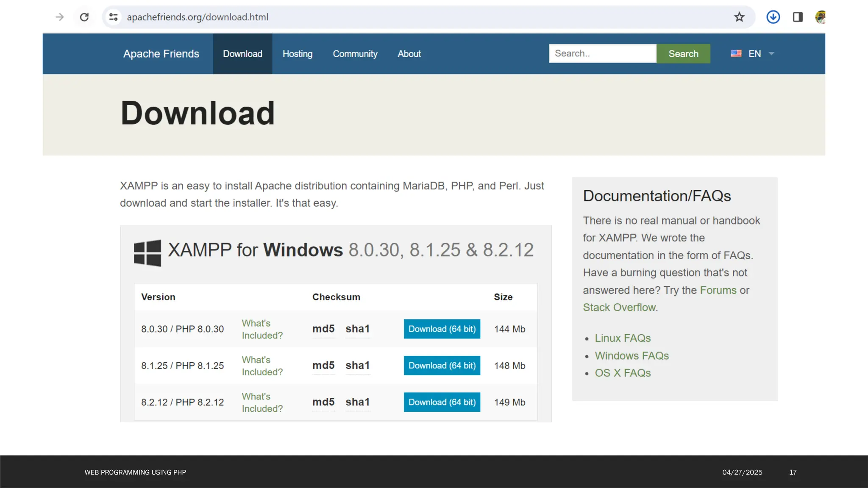The image size is (868, 488).
Task: Show md5 checksum for 8.1.25
Action: tap(323, 365)
